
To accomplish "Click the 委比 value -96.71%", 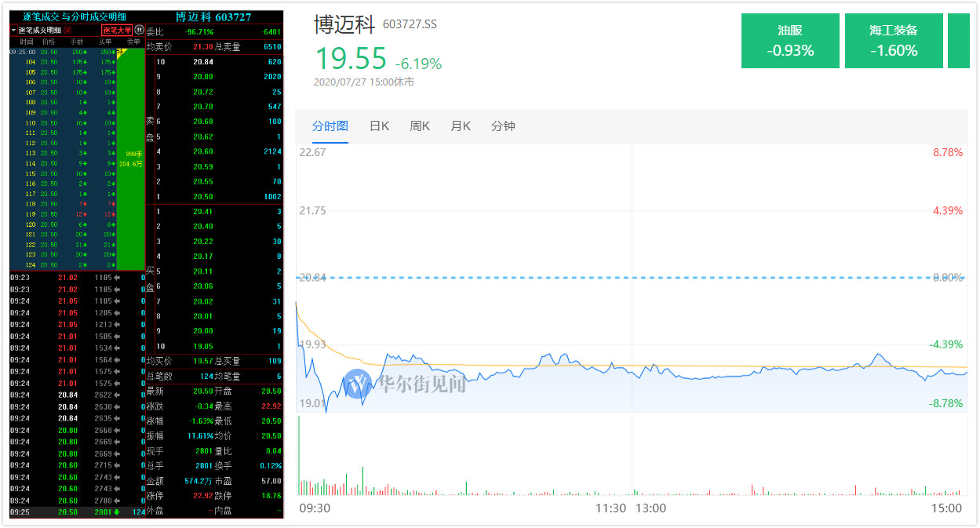I will [x=199, y=31].
